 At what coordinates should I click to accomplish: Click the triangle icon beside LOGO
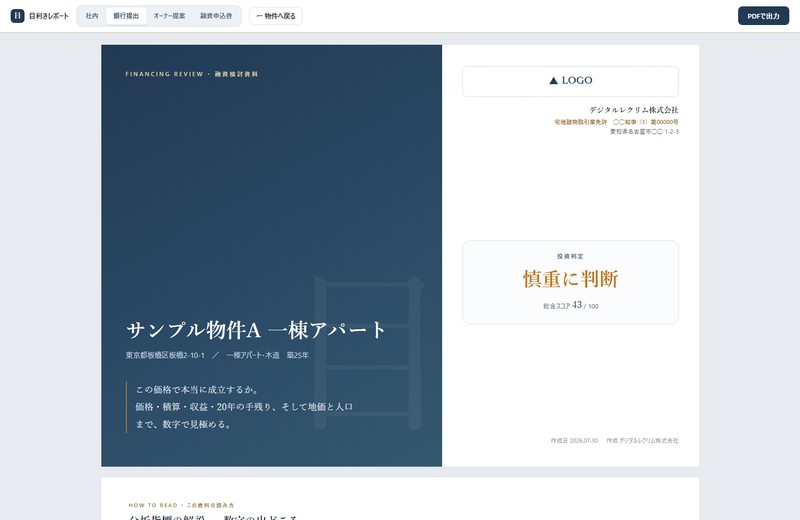554,80
